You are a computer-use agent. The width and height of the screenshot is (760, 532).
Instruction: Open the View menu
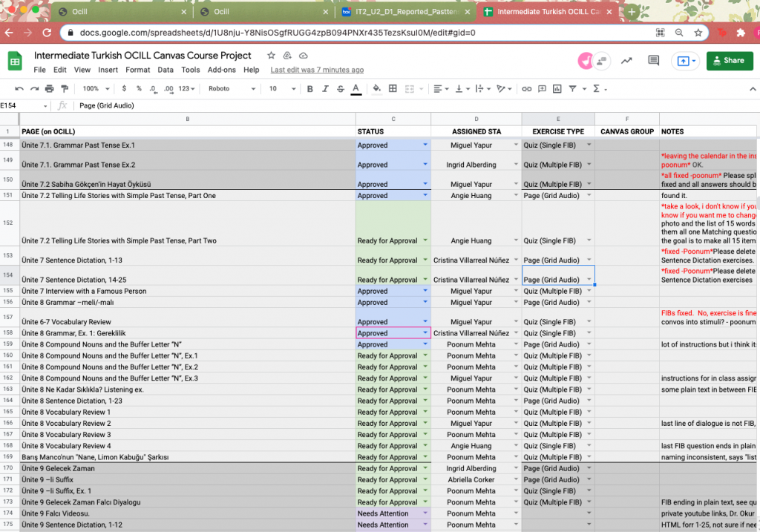[82, 70]
